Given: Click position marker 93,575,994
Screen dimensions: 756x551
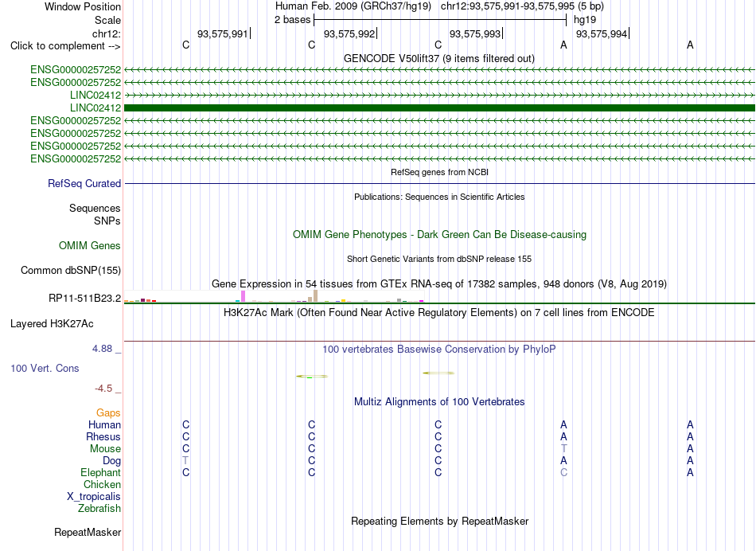Looking at the screenshot, I should click(x=602, y=33).
